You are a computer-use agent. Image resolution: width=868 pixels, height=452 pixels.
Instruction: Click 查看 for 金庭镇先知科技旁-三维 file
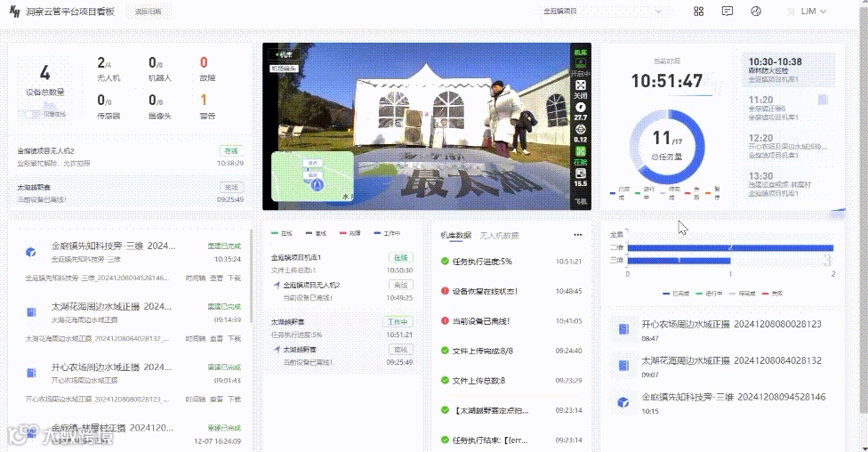(x=216, y=278)
